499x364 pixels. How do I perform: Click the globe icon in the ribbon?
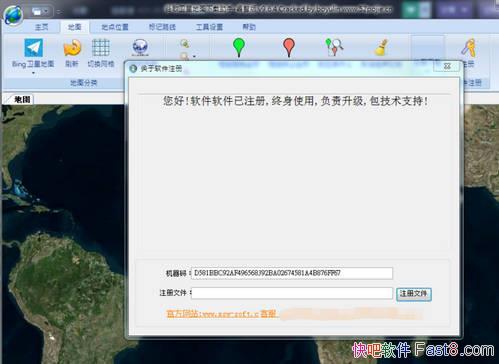click(x=140, y=48)
